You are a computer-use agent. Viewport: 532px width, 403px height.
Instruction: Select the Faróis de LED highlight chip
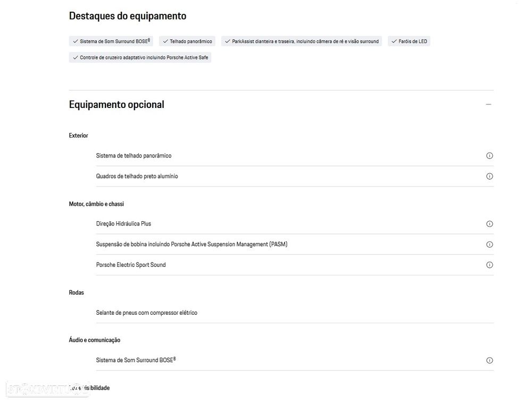409,41
